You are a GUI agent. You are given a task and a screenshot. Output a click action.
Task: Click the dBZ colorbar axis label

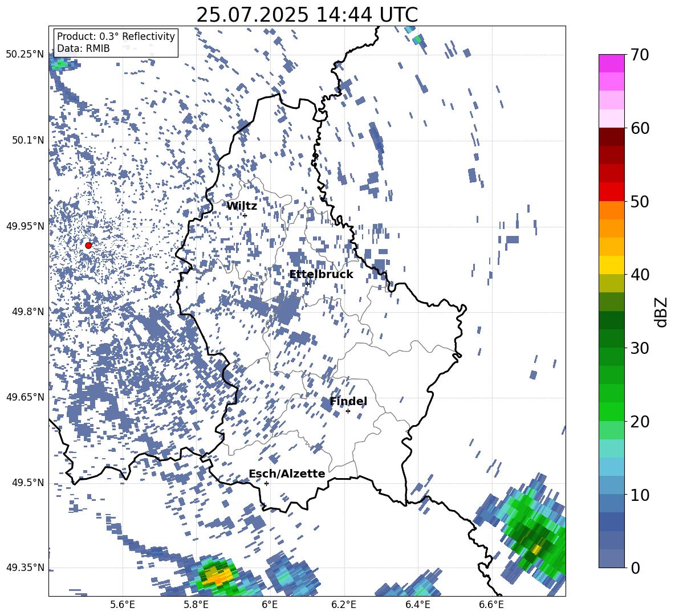(662, 312)
